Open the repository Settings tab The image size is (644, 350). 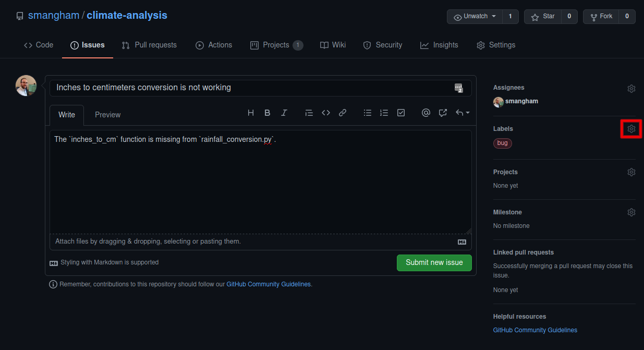[496, 45]
